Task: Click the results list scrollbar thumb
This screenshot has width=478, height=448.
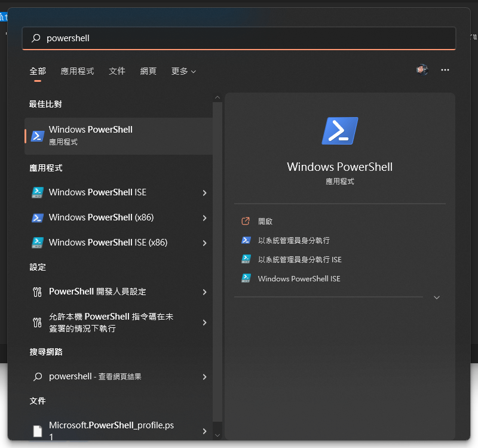Action: 217,262
